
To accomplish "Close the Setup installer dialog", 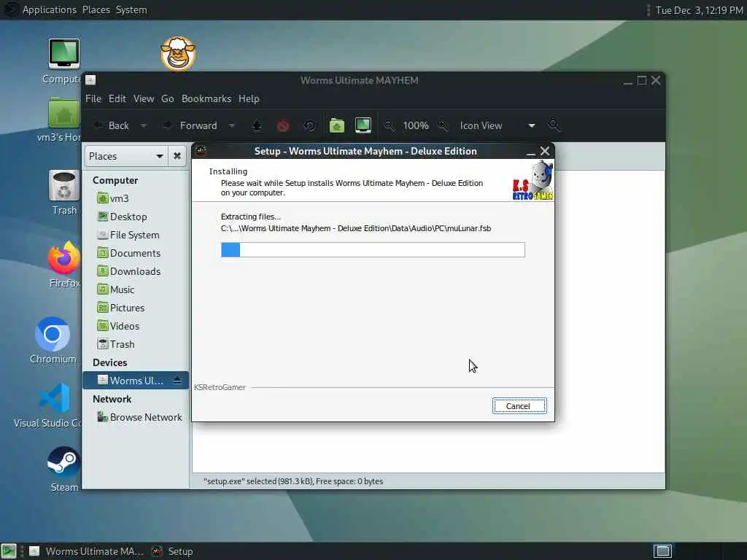I will [x=545, y=151].
